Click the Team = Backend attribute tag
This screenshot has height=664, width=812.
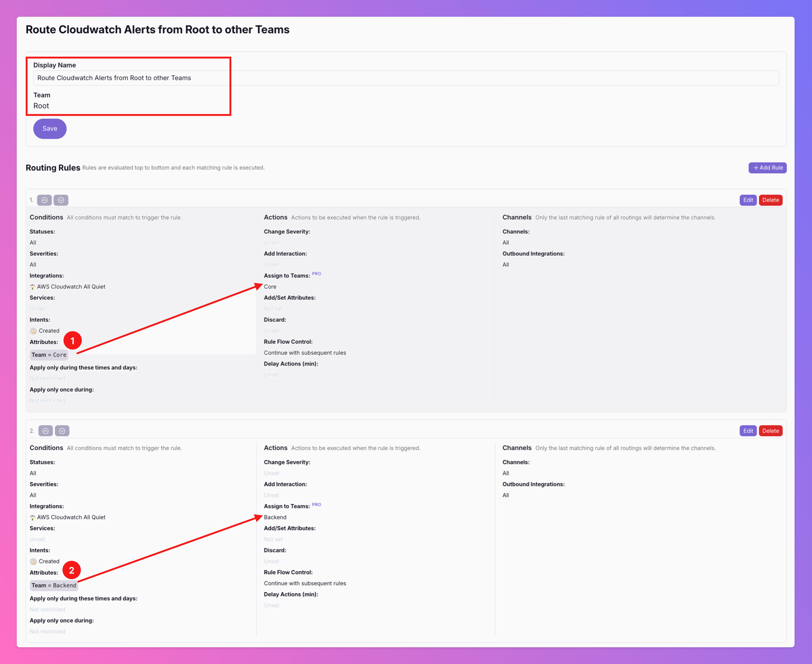[x=54, y=585]
